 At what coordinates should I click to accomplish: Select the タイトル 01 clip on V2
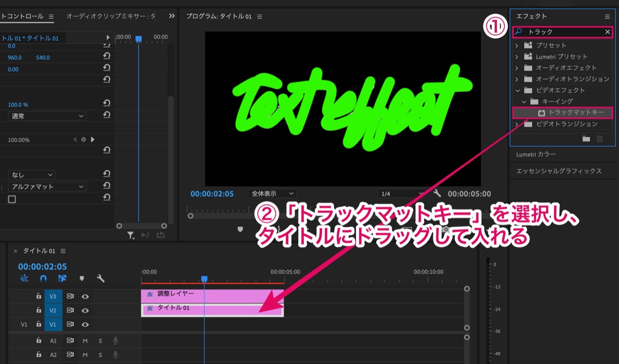[x=212, y=310]
